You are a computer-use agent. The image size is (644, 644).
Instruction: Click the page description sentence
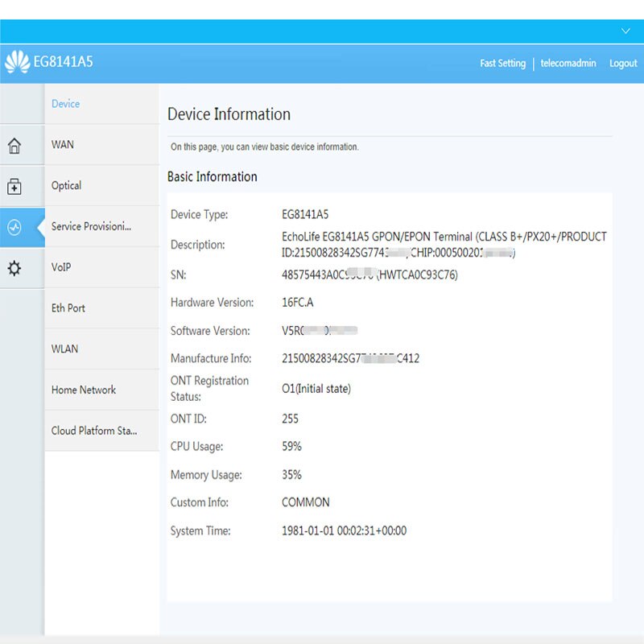pos(265,147)
